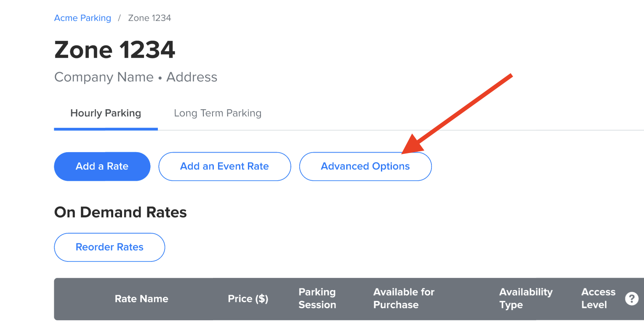Click the Zone 1234 breadcrumb item
This screenshot has height=322, width=644.
pyautogui.click(x=149, y=18)
